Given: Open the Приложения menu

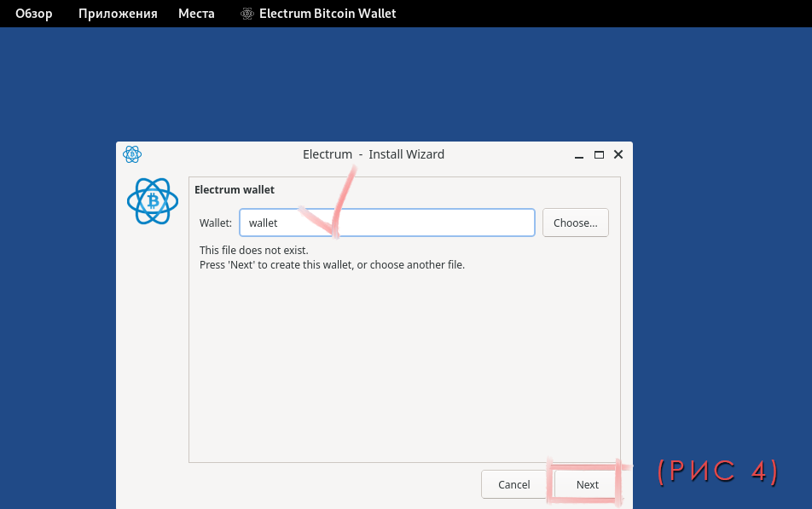Looking at the screenshot, I should coord(118,14).
